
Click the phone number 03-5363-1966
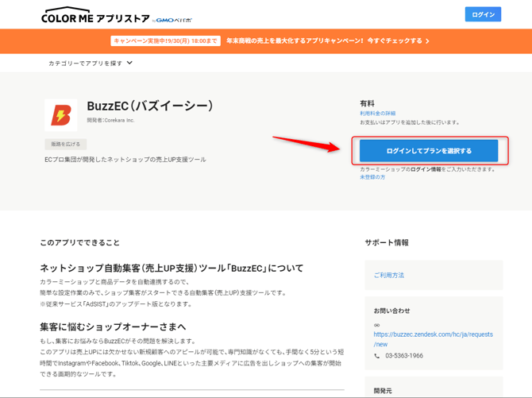click(x=404, y=356)
